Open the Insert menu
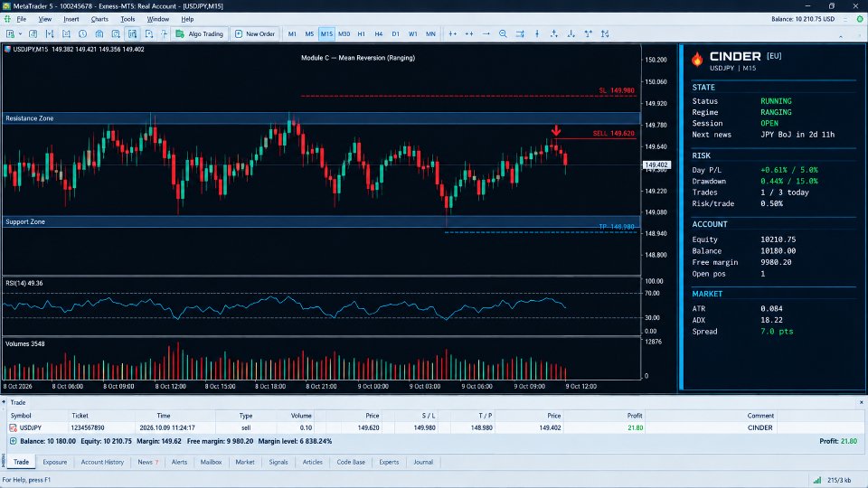Screen dimensions: 868x488 click(x=71, y=19)
